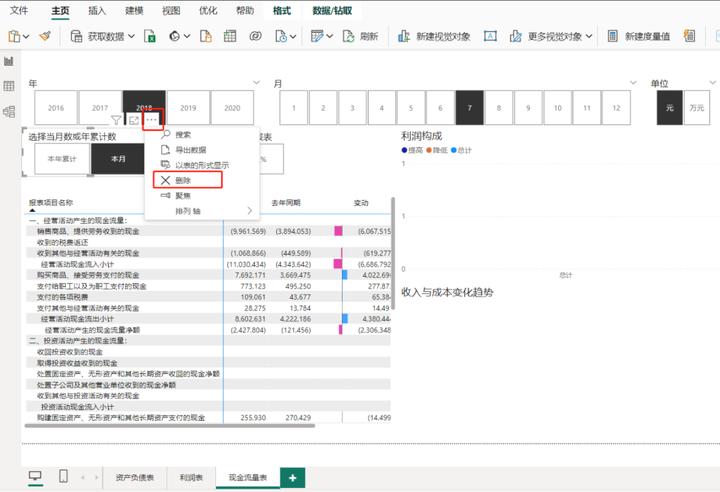
Task: Select year 2020 in the slicer
Action: point(232,108)
